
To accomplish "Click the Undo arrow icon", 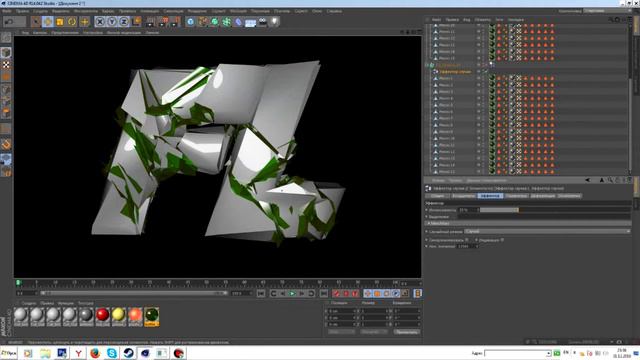I will pos(9,21).
